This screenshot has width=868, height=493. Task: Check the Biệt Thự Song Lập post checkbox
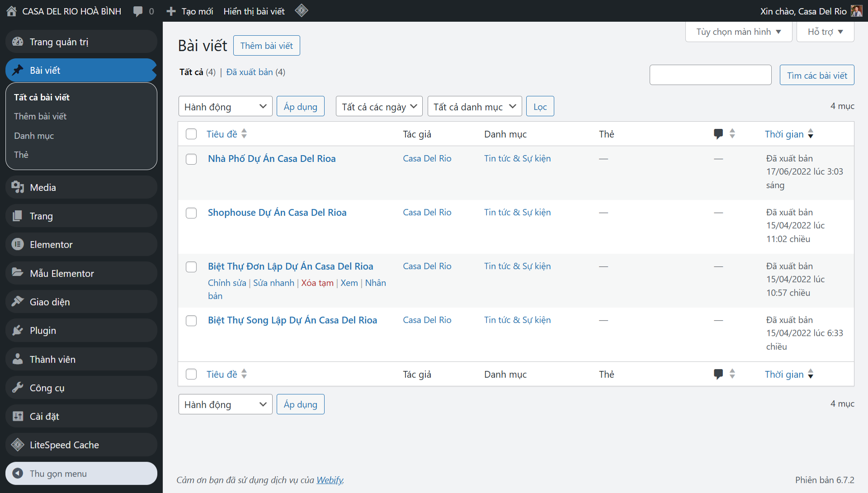pos(191,321)
